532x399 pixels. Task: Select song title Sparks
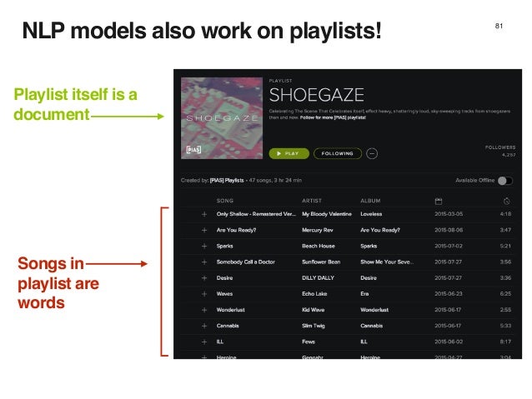(224, 246)
